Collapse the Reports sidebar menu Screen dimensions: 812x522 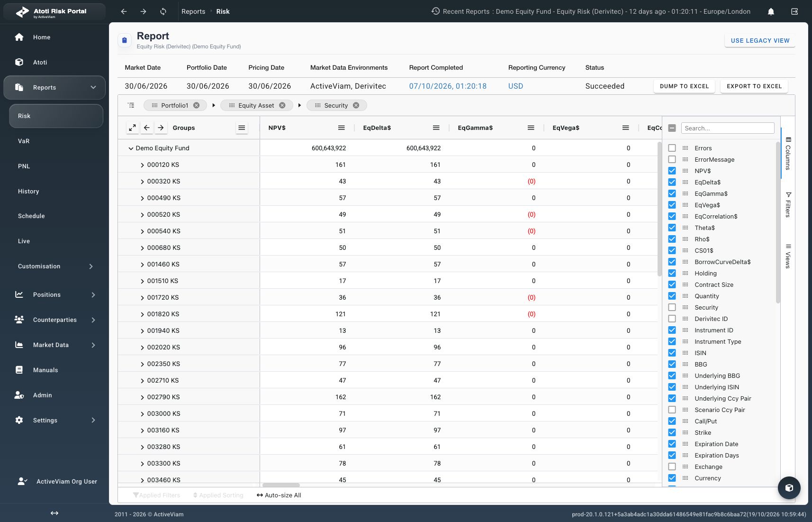point(93,87)
